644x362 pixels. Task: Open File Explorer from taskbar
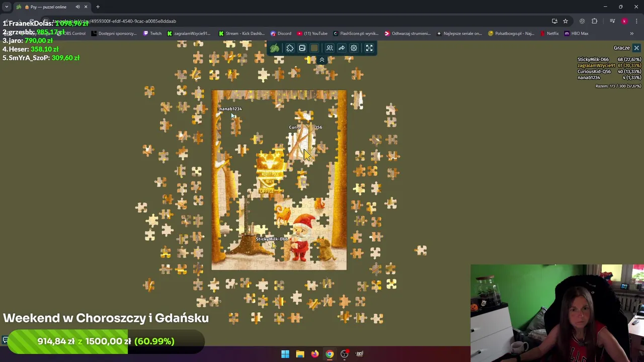(x=300, y=354)
